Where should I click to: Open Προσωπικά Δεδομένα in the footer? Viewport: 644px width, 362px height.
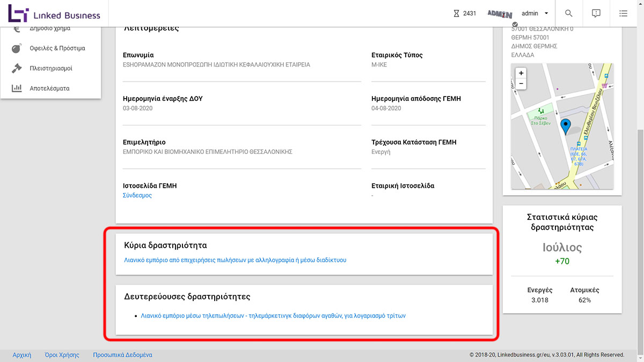click(x=122, y=355)
